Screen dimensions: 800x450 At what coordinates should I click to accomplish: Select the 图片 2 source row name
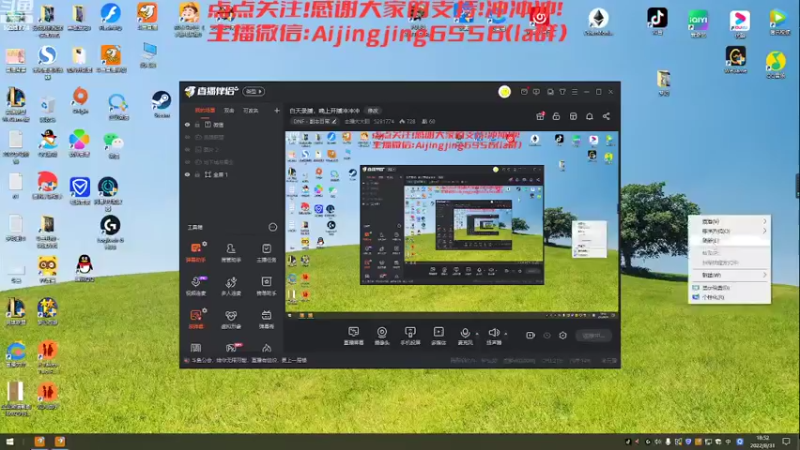(x=211, y=149)
